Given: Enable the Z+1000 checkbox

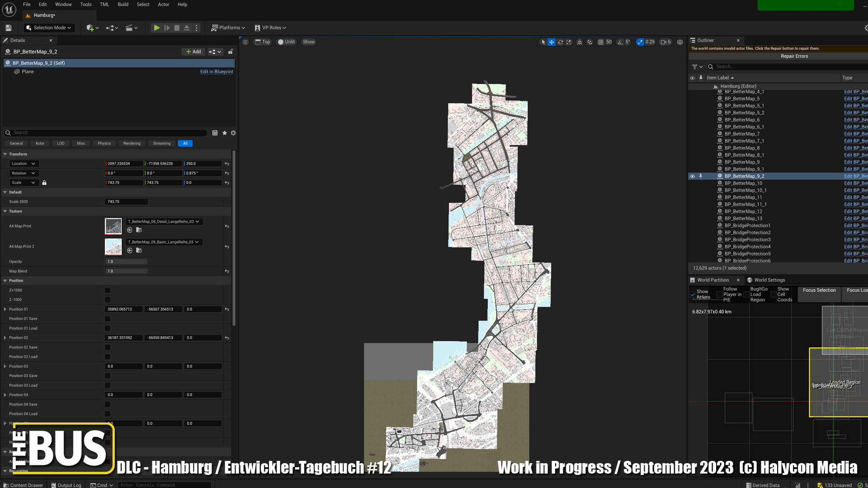Looking at the screenshot, I should tap(108, 290).
